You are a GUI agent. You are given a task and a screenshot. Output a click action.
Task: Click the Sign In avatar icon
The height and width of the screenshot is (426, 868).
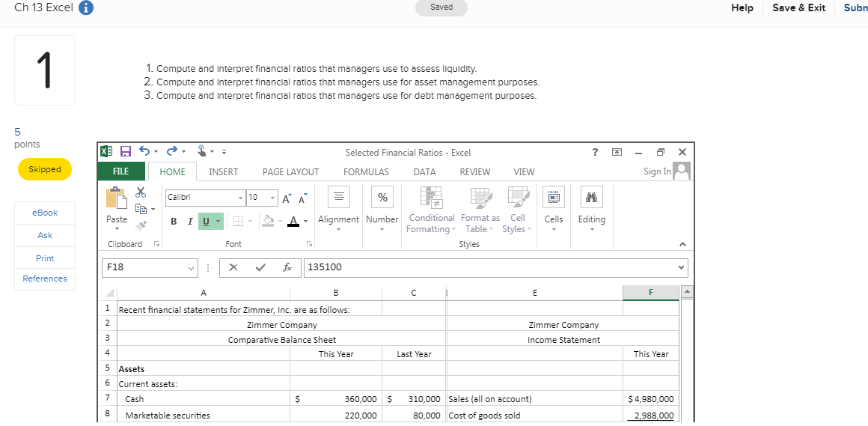point(683,171)
